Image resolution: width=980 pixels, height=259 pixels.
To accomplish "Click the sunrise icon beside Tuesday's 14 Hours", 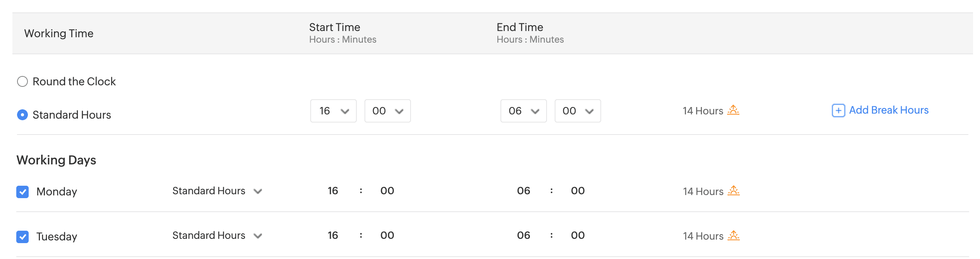I will point(733,236).
